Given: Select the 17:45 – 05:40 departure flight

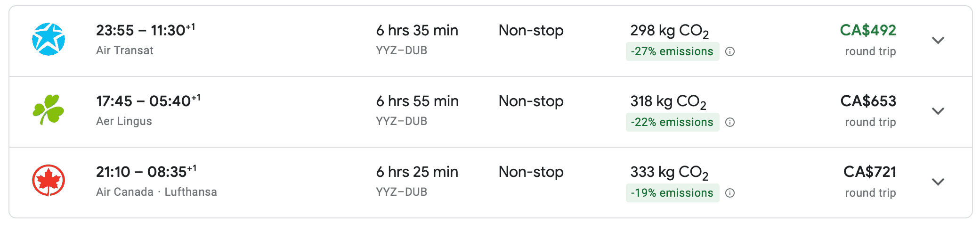Looking at the screenshot, I should tap(148, 101).
